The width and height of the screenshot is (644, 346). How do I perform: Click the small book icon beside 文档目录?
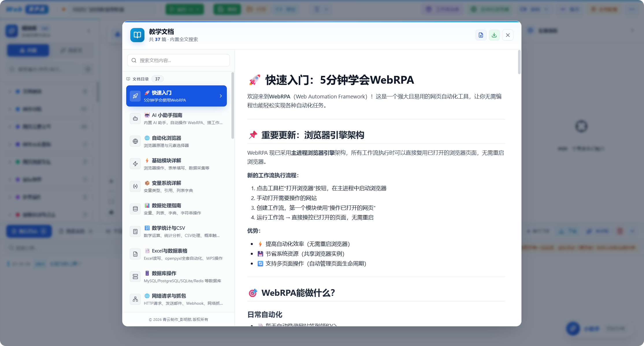pyautogui.click(x=128, y=79)
